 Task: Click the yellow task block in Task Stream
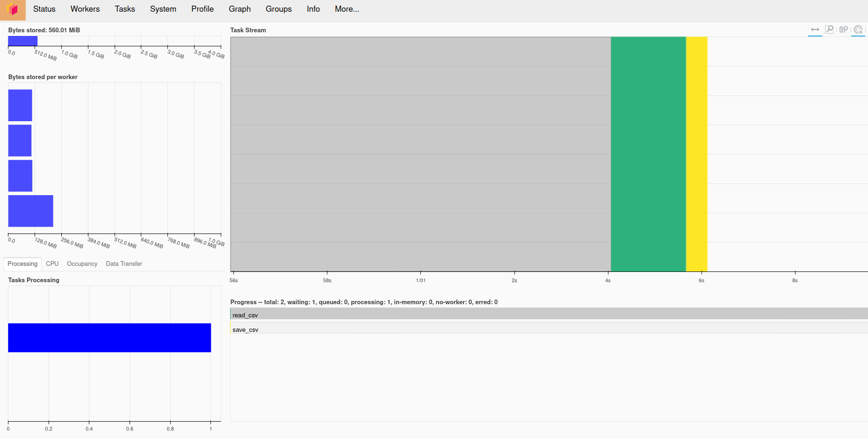[696, 154]
